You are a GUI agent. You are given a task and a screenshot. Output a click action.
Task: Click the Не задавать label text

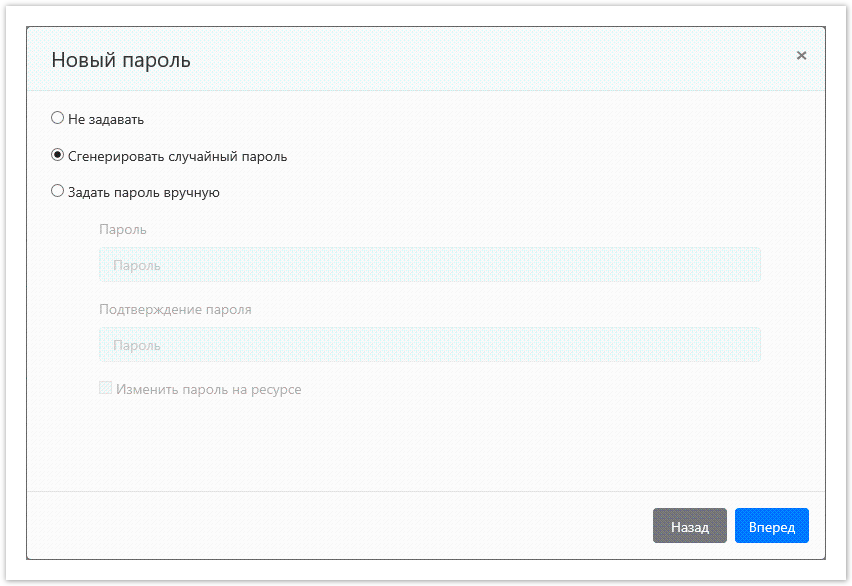coord(106,119)
